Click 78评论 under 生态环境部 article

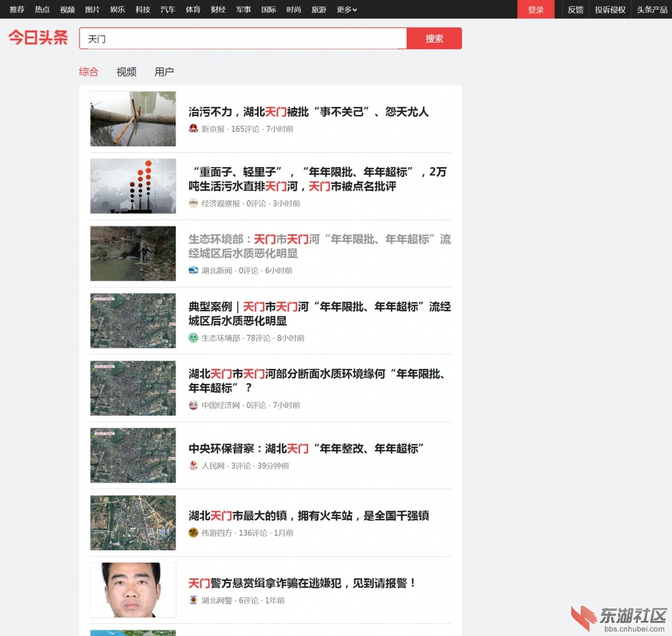pyautogui.click(x=259, y=338)
